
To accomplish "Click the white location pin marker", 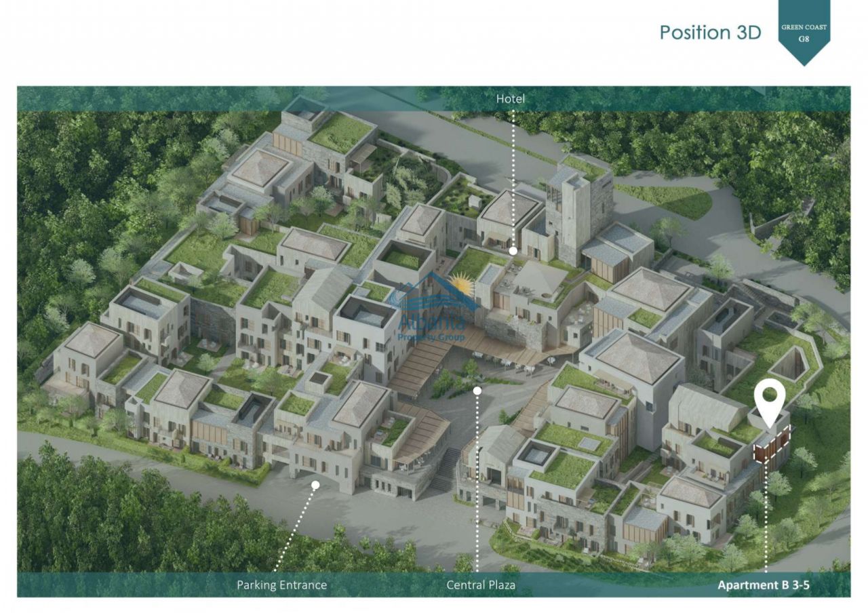I will coord(769,400).
